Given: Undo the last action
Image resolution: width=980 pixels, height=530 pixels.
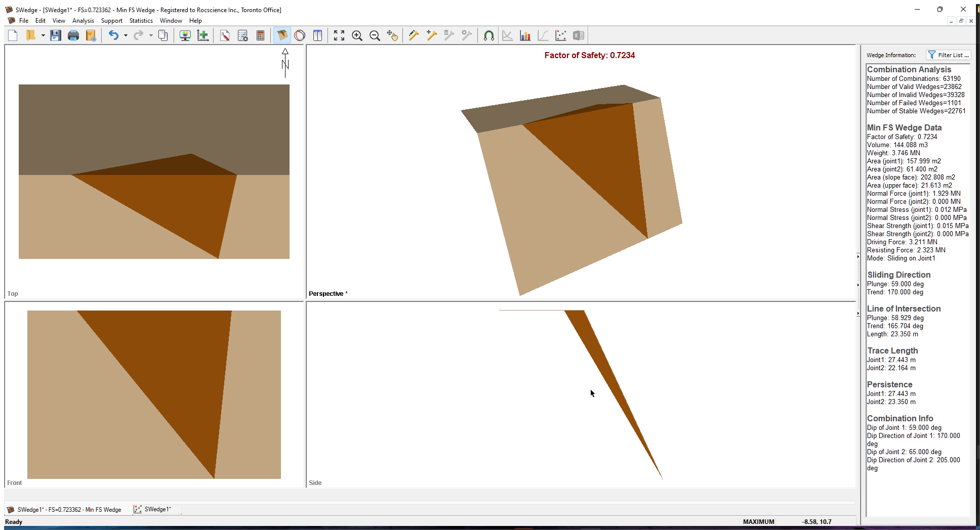Looking at the screenshot, I should (113, 35).
